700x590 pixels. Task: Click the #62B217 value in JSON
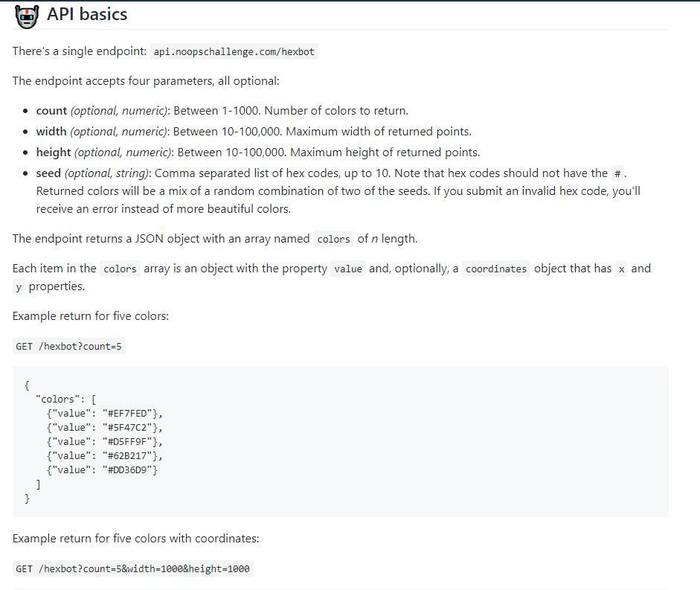(132, 455)
